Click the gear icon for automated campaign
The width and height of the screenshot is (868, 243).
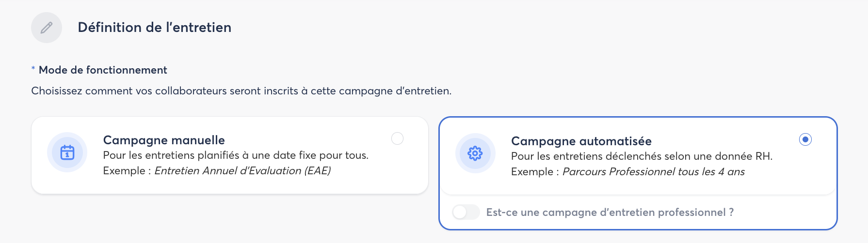pyautogui.click(x=475, y=153)
